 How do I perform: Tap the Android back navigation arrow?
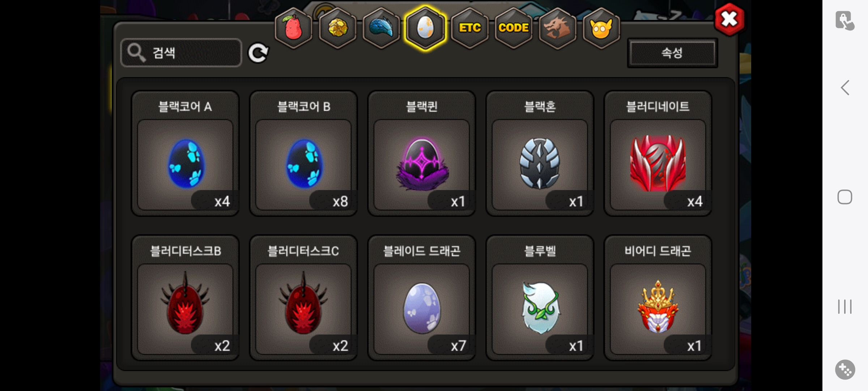pyautogui.click(x=845, y=88)
